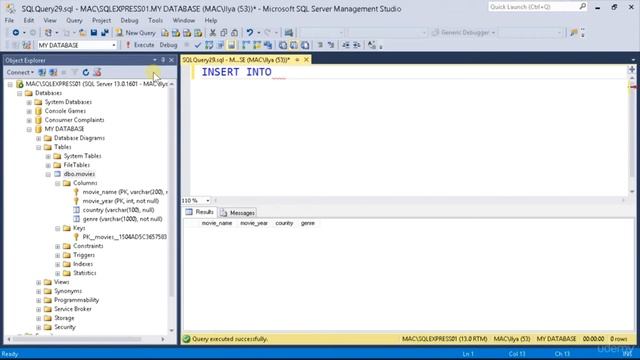Open the Query menu
Viewport: 640px width, 360px height.
tap(74, 20)
